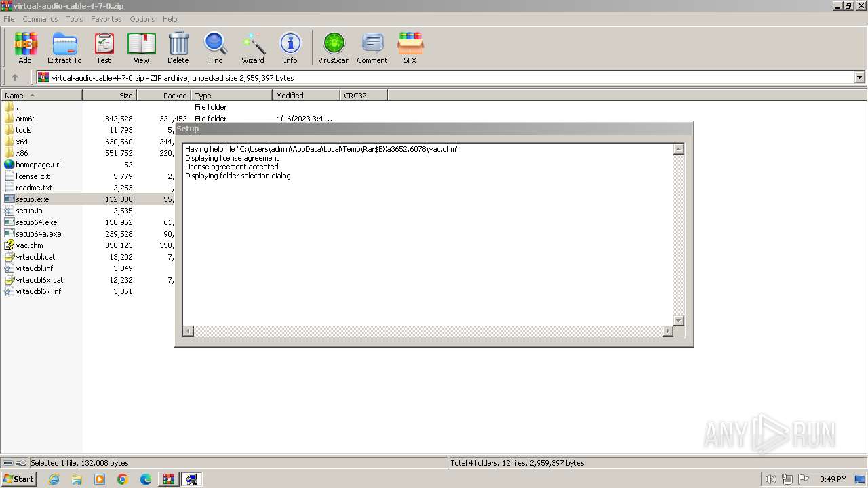The height and width of the screenshot is (488, 868).
Task: Select setup64.exe file
Action: pyautogui.click(x=36, y=222)
